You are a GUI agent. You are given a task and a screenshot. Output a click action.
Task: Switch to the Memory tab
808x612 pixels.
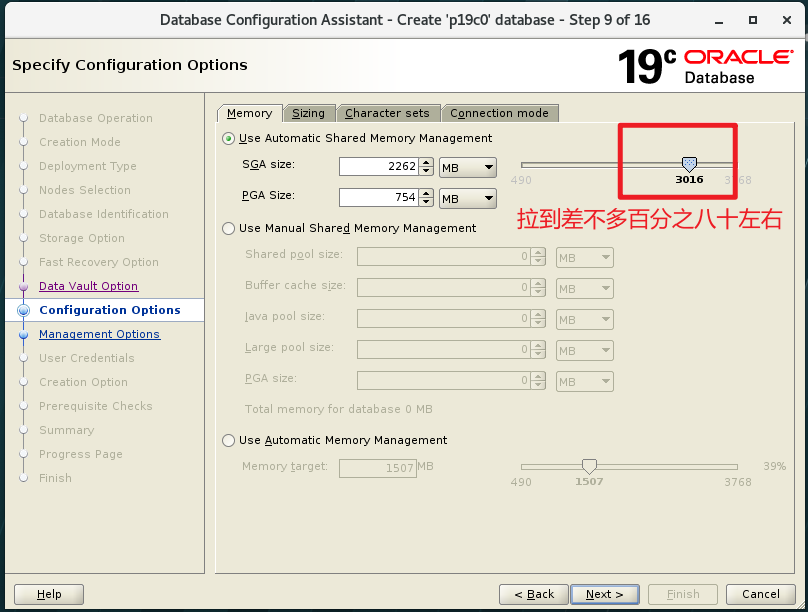[x=249, y=113]
